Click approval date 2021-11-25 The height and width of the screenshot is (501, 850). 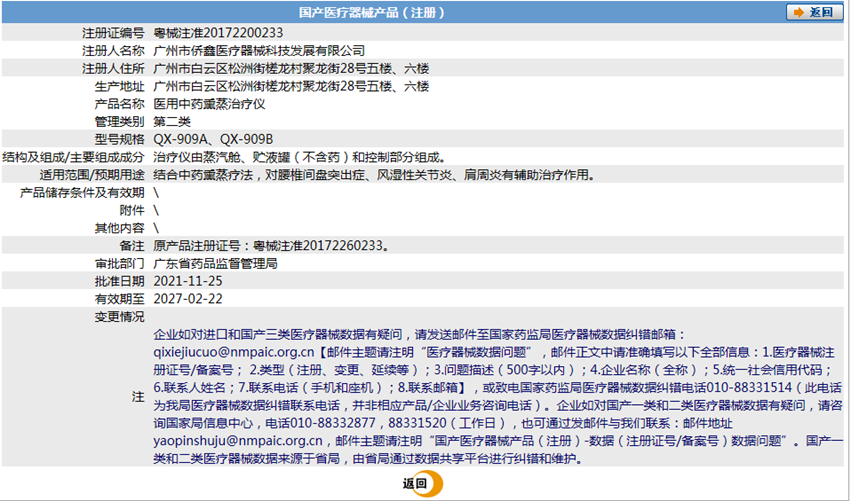pyautogui.click(x=188, y=281)
